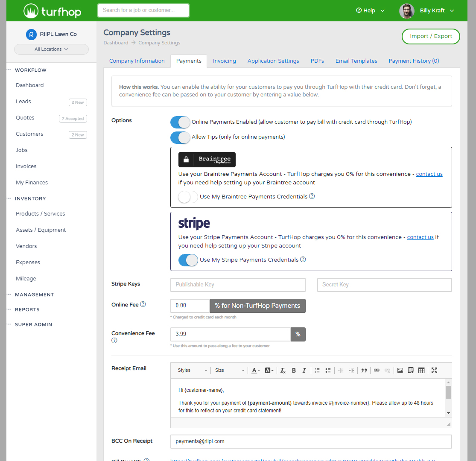Click the Publishable Key input field
This screenshot has width=476, height=461.
point(238,285)
